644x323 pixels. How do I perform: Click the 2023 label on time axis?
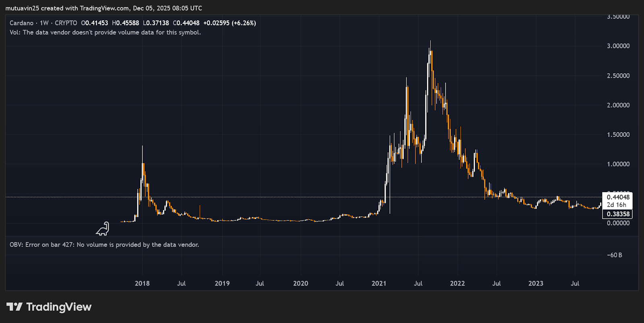pyautogui.click(x=536, y=283)
